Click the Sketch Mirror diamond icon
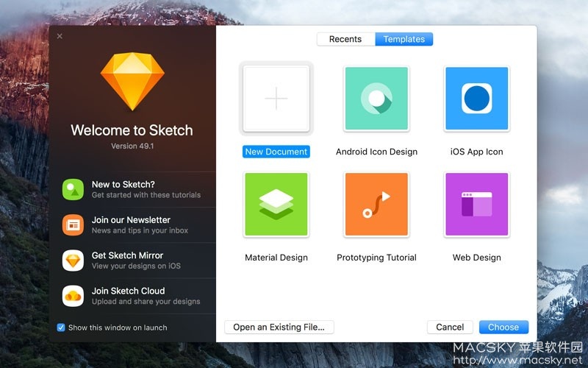The image size is (588, 368). [73, 261]
